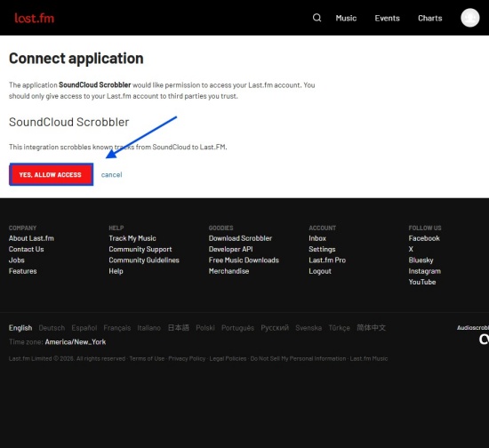Open Contact Us footer link
Image resolution: width=489 pixels, height=448 pixels.
click(x=26, y=249)
